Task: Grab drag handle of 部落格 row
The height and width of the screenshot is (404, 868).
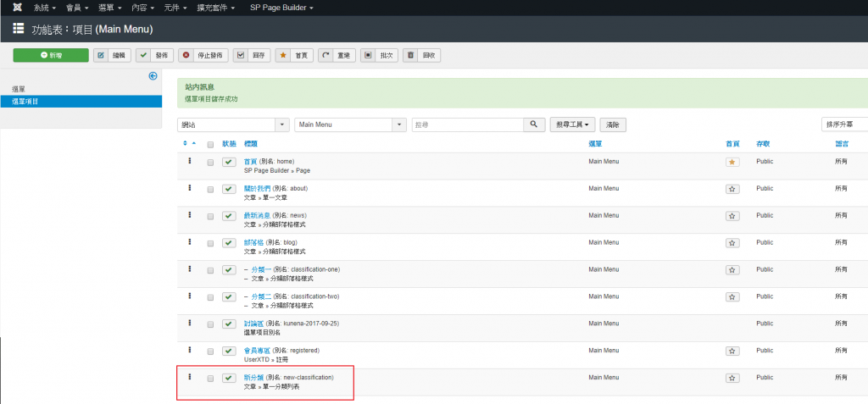Action: pyautogui.click(x=189, y=241)
